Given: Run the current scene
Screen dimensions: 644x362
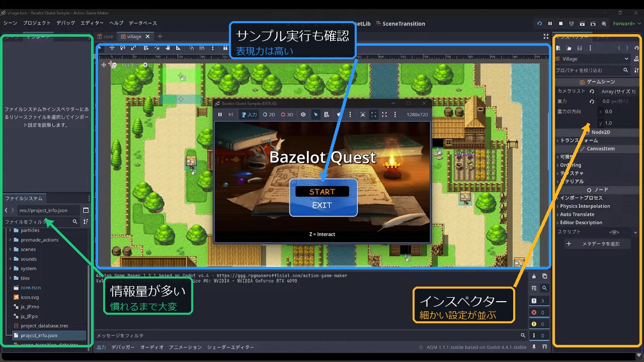Looking at the screenshot, I should tap(582, 24).
